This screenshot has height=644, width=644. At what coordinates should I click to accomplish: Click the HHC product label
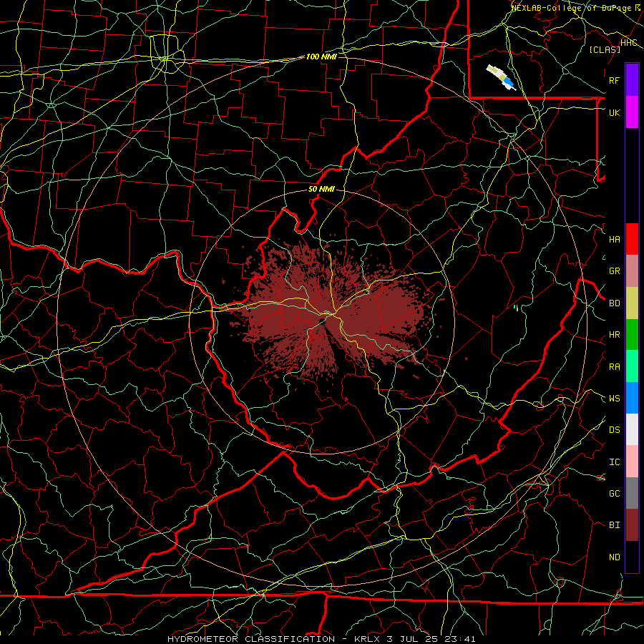pyautogui.click(x=629, y=43)
